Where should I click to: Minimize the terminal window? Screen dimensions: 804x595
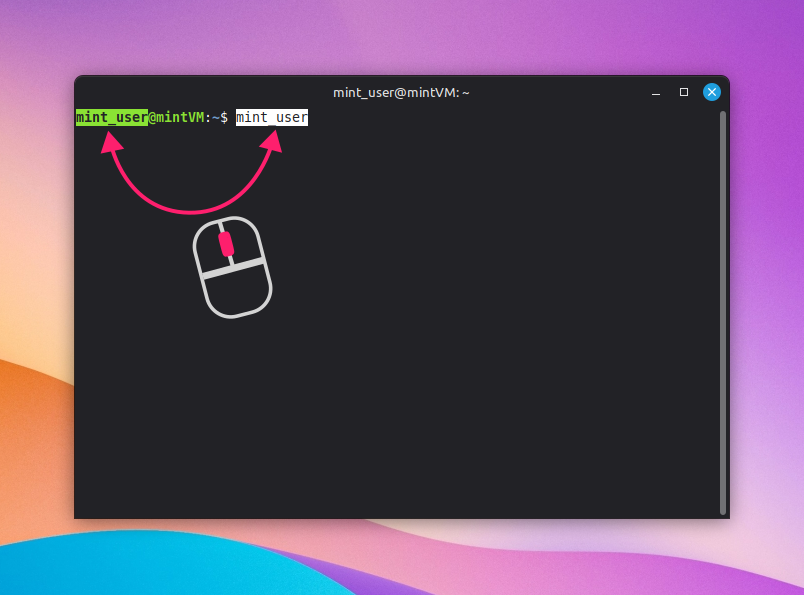(x=655, y=93)
